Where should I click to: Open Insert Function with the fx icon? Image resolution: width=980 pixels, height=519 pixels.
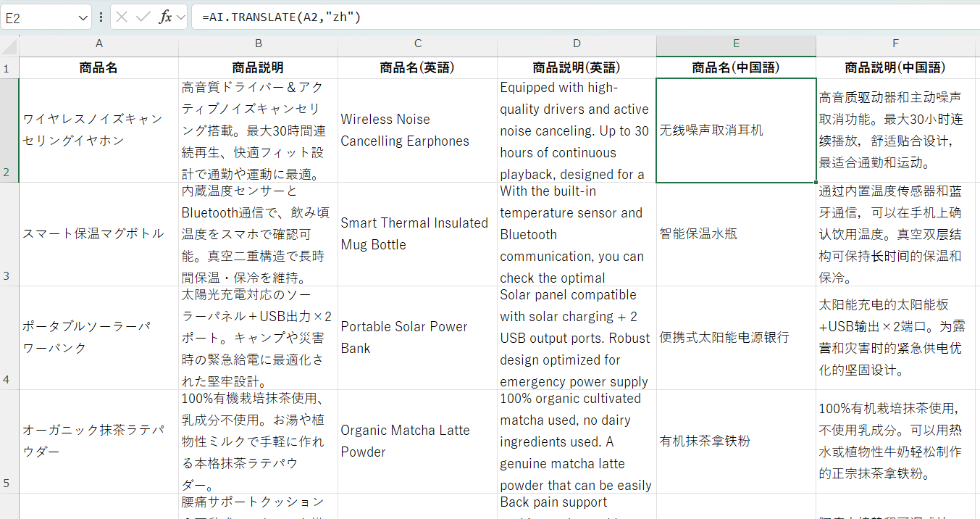tap(166, 16)
